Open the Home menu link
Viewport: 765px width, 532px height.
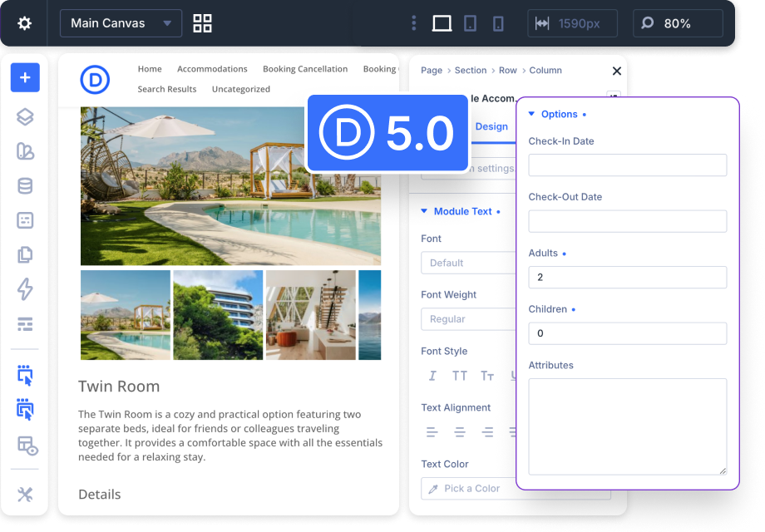(x=150, y=69)
